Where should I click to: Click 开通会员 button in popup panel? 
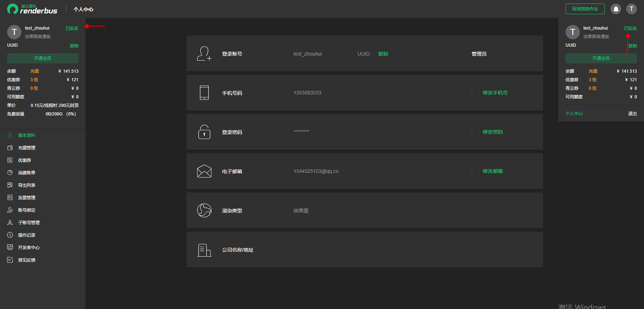(601, 58)
